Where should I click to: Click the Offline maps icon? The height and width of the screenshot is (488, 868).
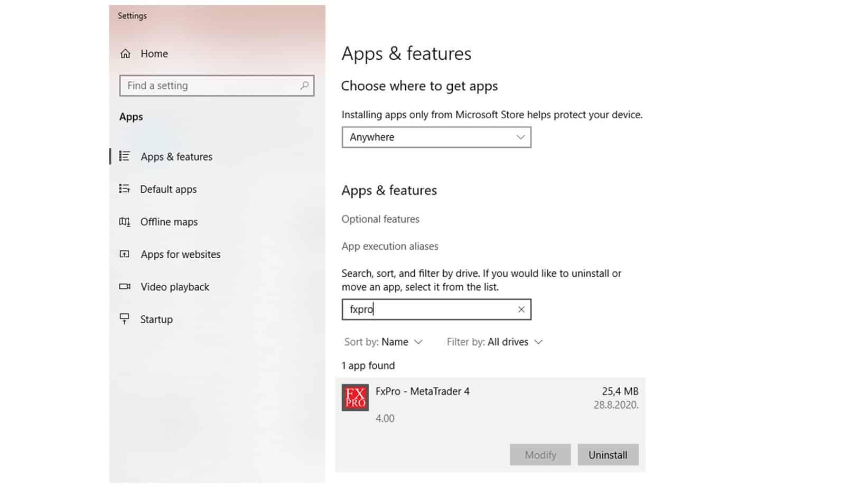pyautogui.click(x=125, y=222)
